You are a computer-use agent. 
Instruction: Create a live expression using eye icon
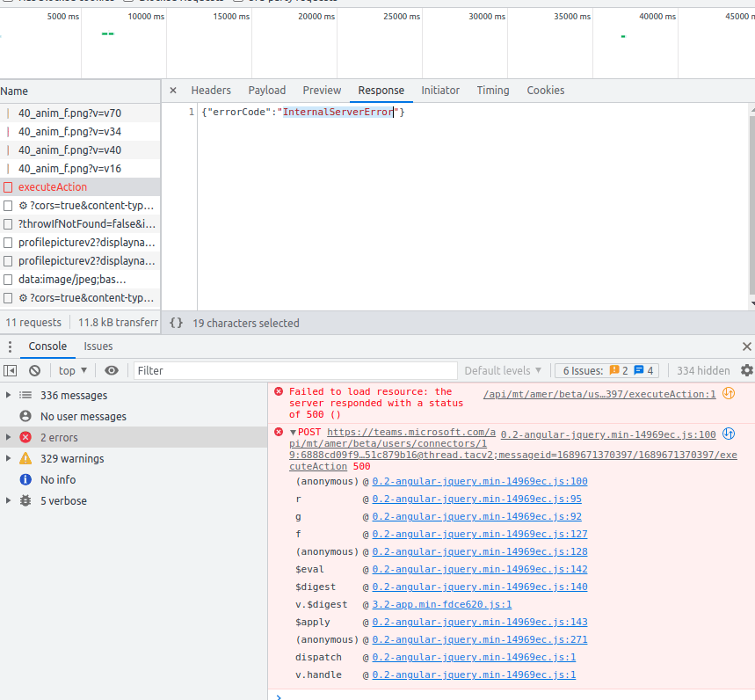click(x=112, y=370)
